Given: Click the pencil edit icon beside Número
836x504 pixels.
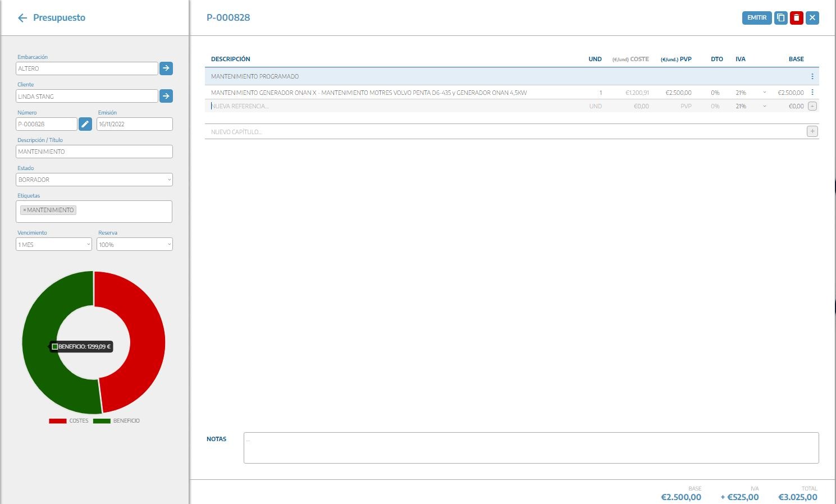Looking at the screenshot, I should click(x=85, y=124).
